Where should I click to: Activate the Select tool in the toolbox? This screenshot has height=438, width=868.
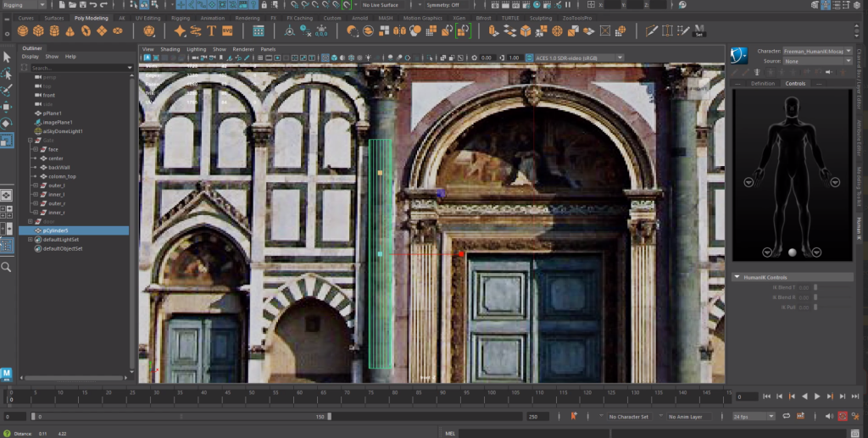[x=7, y=57]
